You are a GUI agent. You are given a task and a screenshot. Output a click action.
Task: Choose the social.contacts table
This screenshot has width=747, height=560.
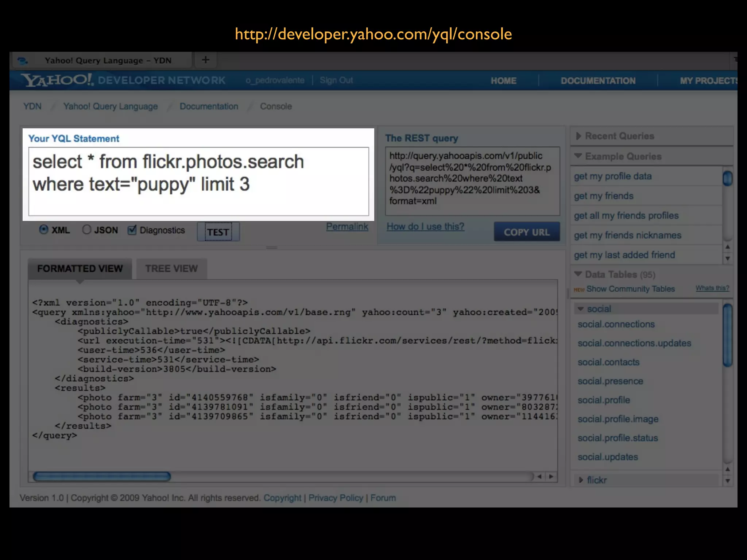pyautogui.click(x=608, y=362)
